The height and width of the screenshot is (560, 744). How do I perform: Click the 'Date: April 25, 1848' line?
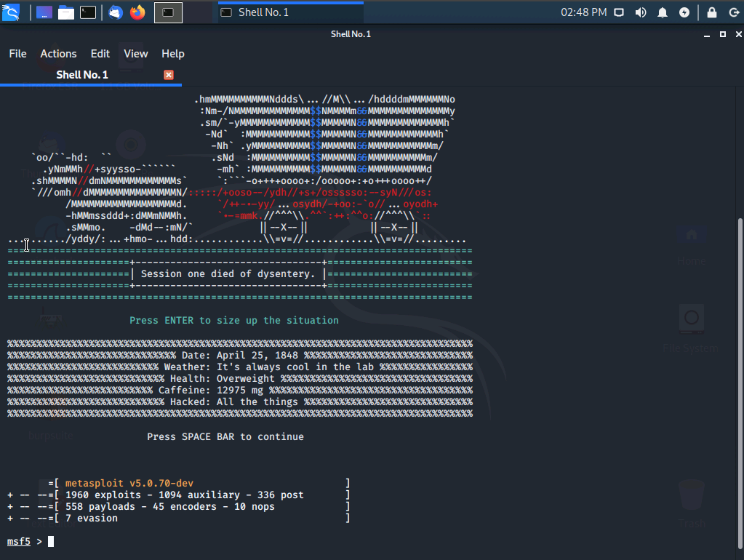[239, 356]
